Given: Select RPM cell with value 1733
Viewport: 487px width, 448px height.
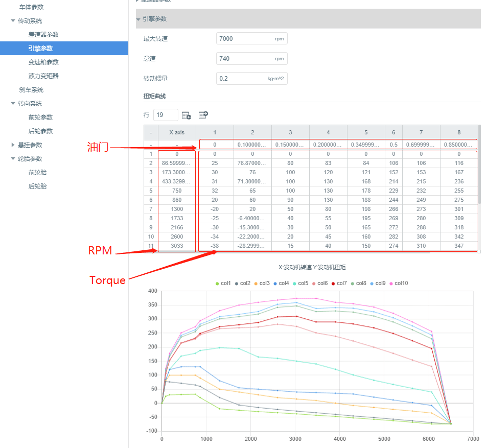Looking at the screenshot, I should (177, 218).
